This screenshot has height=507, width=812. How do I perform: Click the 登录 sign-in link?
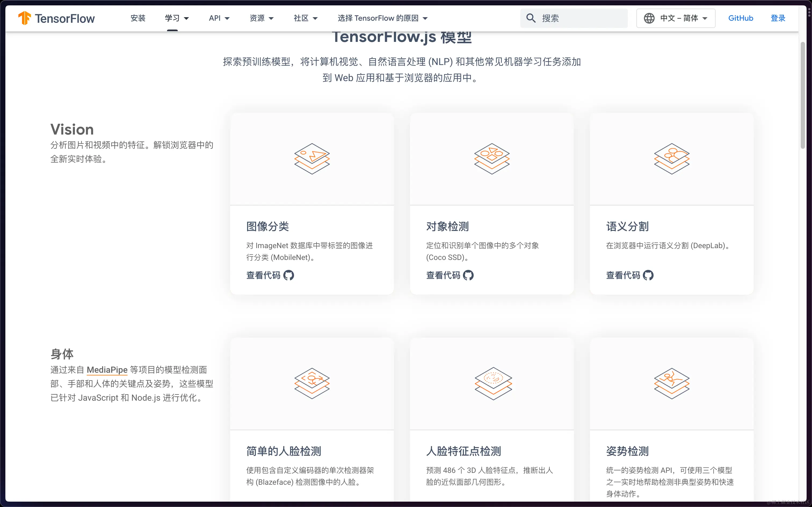[778, 18]
